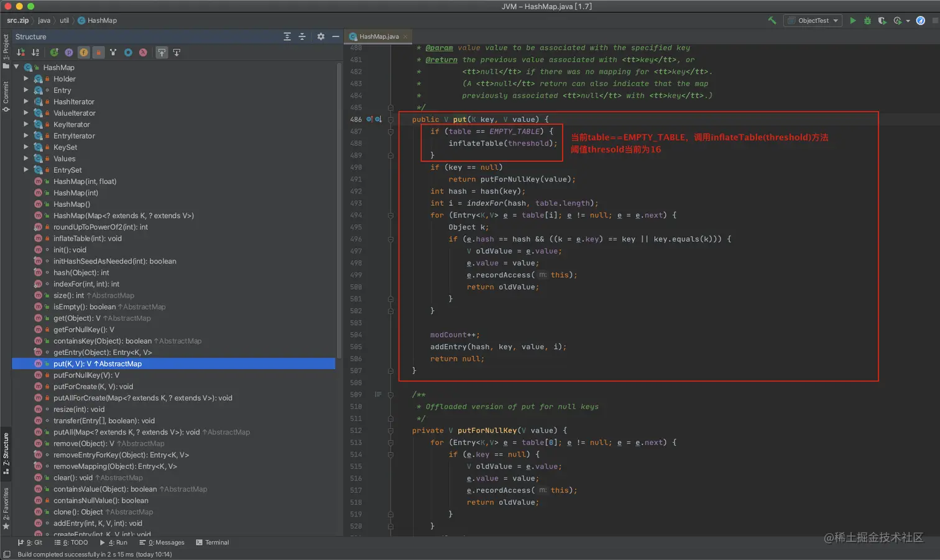Viewport: 940px width, 560px height.
Task: Expand the EntrySet node
Action: (26, 170)
